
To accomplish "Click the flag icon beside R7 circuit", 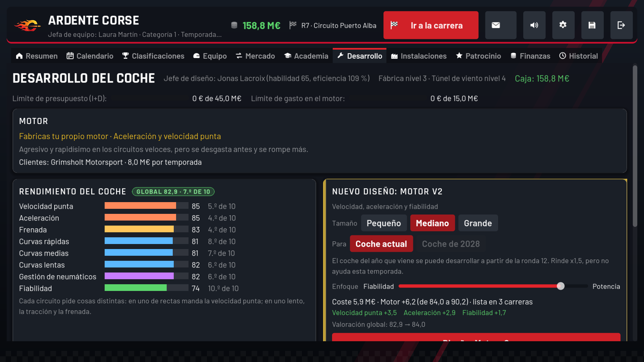I will click(x=293, y=25).
